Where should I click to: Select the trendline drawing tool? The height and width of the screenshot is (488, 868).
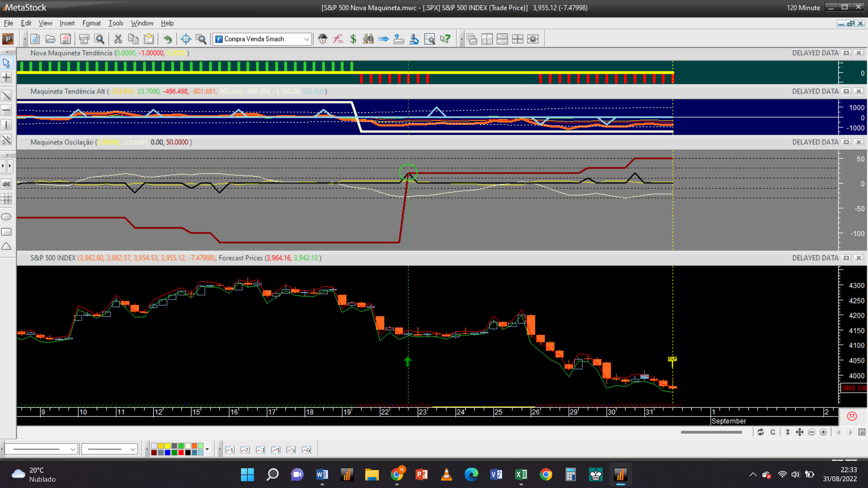click(x=6, y=96)
